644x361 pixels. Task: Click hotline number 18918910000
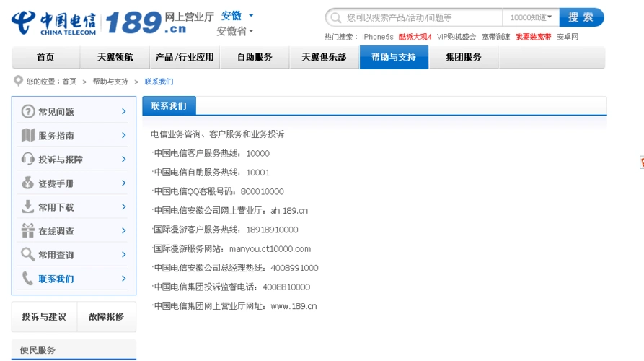point(273,230)
